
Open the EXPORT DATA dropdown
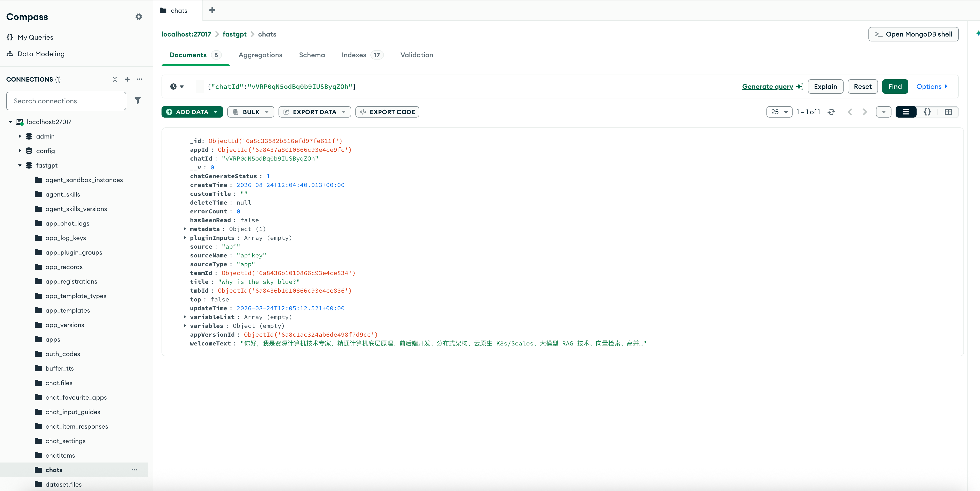315,112
